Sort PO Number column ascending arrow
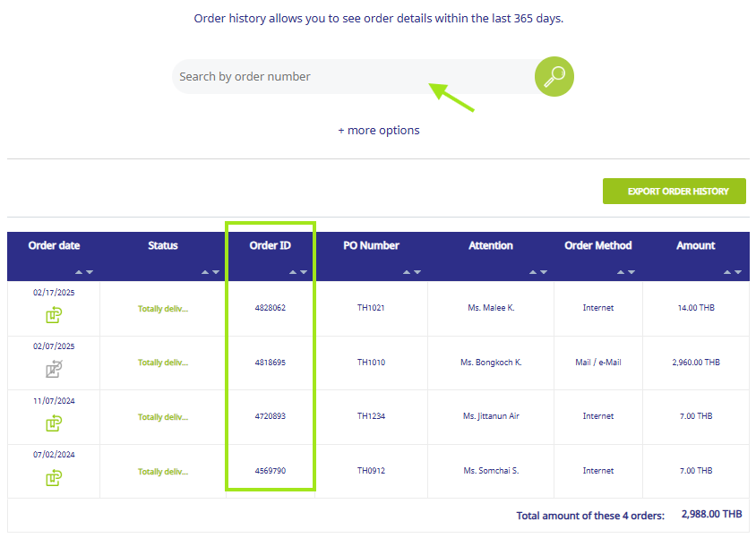The image size is (756, 538). pos(405,271)
